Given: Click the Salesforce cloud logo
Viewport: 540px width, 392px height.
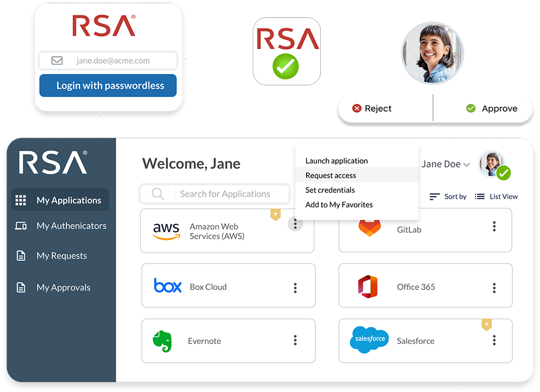Looking at the screenshot, I should click(369, 339).
